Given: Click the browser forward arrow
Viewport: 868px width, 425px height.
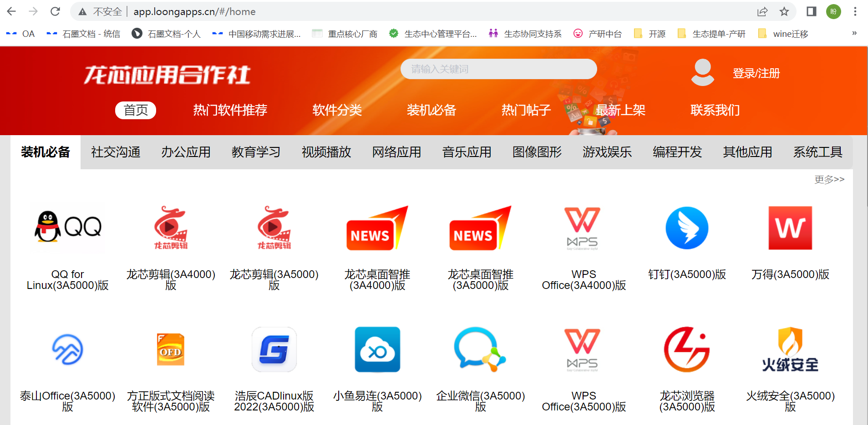Looking at the screenshot, I should [x=33, y=11].
